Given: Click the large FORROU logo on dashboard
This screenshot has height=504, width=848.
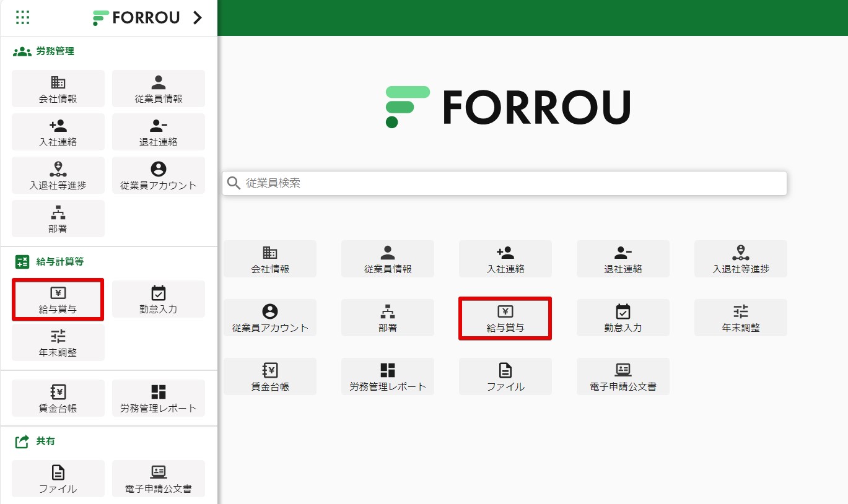Looking at the screenshot, I should (x=508, y=107).
